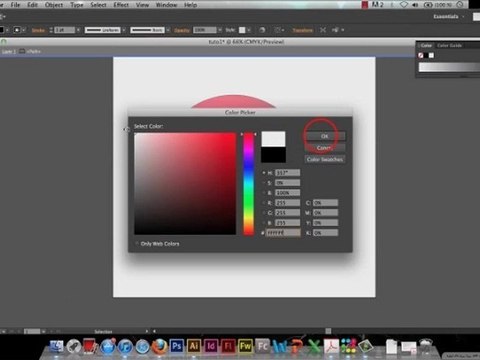Select the S saturation radio button
Viewport: 480px width, 360px height.
click(264, 183)
